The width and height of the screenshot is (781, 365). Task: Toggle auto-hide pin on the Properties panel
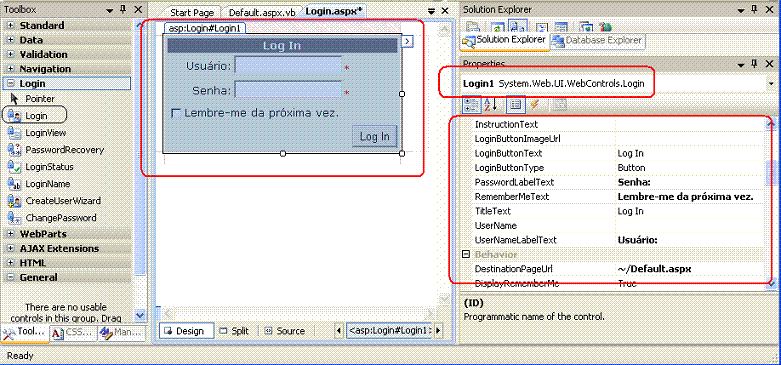754,63
